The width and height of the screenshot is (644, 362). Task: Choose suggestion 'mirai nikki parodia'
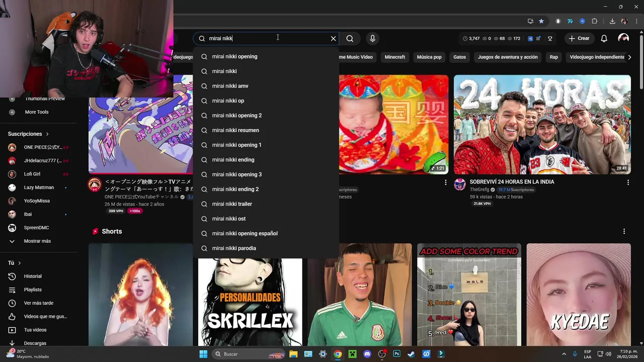click(266, 248)
